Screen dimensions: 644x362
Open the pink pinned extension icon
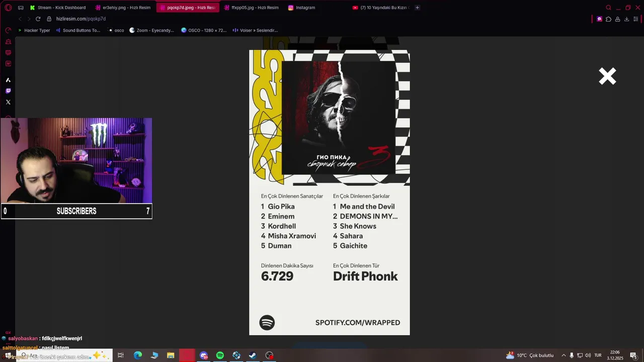pos(599,19)
